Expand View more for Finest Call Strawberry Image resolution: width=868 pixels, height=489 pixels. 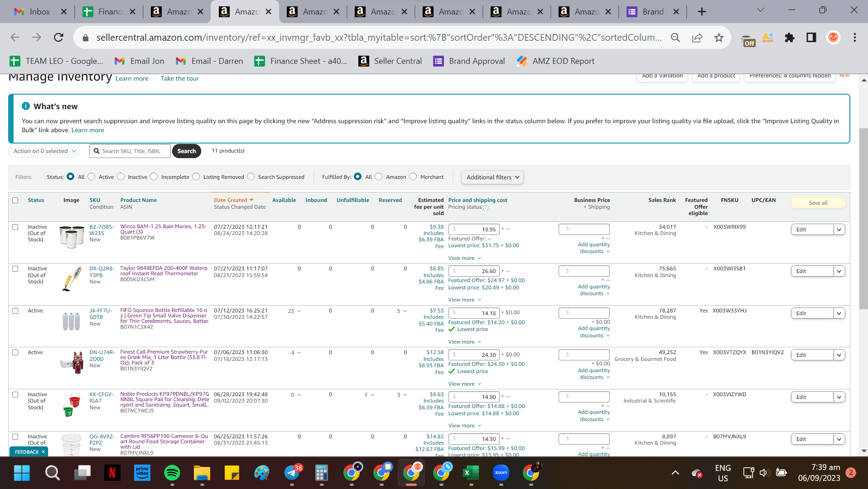pyautogui.click(x=464, y=384)
